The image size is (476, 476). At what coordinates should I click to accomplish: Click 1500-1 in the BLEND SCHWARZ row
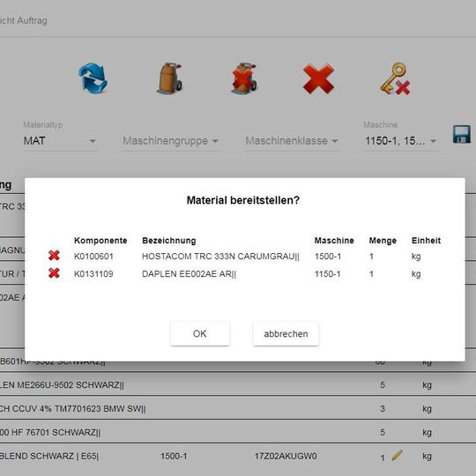click(174, 456)
